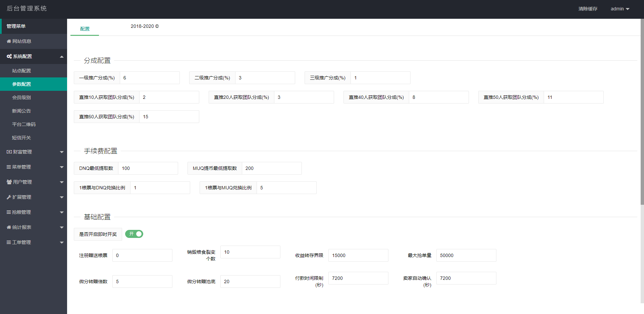Open the admin account dropdown
Viewport: 644px width, 314px height.
coord(620,9)
